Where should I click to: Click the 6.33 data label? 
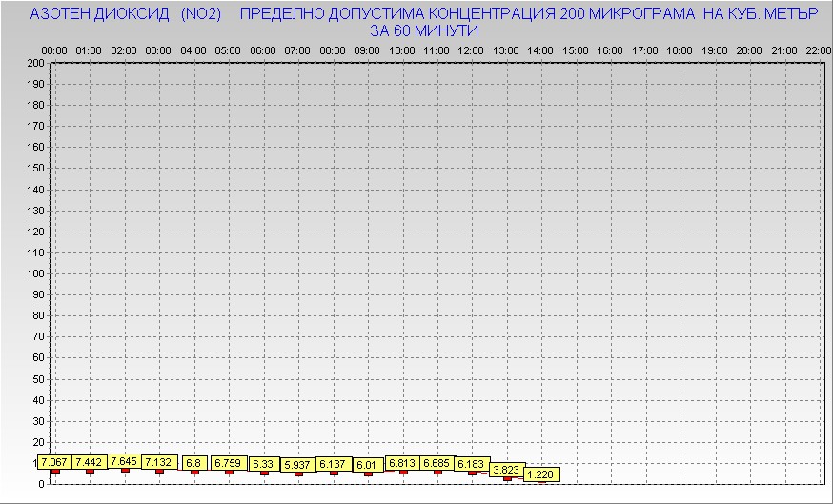click(x=264, y=464)
